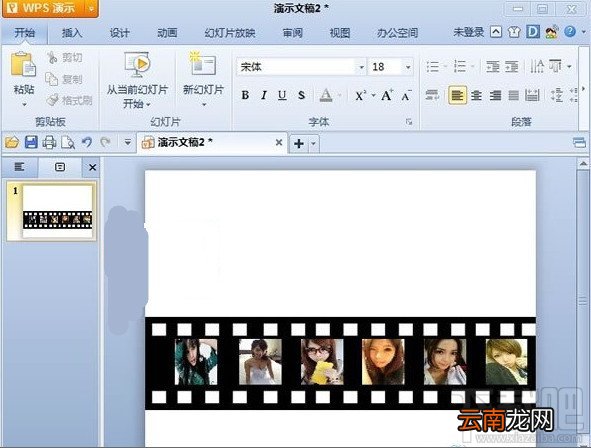Open the 审阅 ribbon tab
Screen dimensions: 591x448
click(292, 33)
